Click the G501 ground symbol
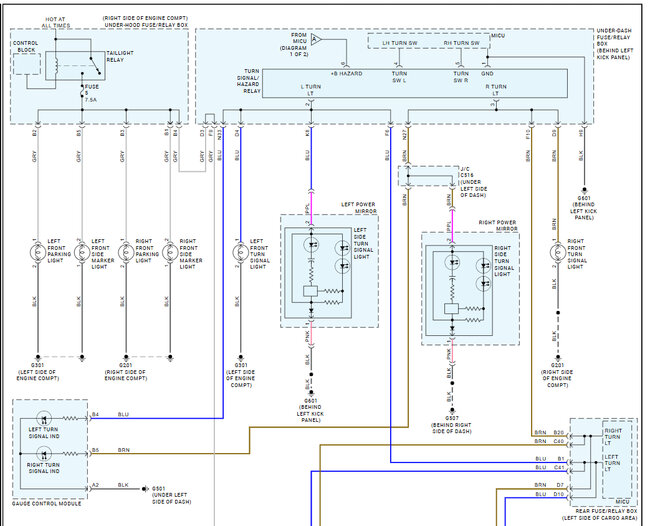The width and height of the screenshot is (650, 526). pyautogui.click(x=145, y=489)
